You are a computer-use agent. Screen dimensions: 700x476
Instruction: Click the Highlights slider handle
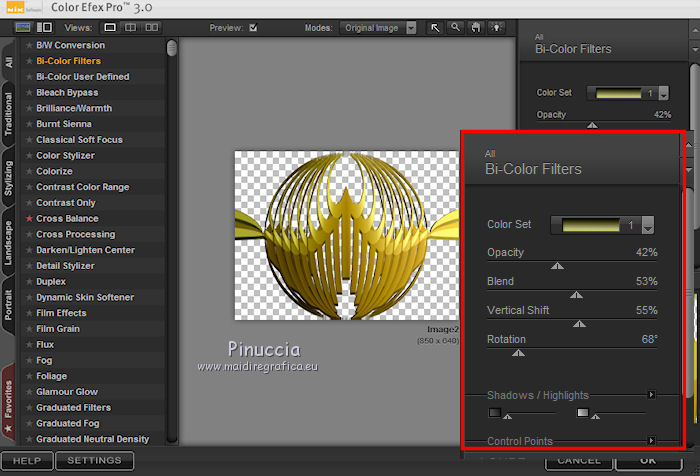tap(595, 416)
